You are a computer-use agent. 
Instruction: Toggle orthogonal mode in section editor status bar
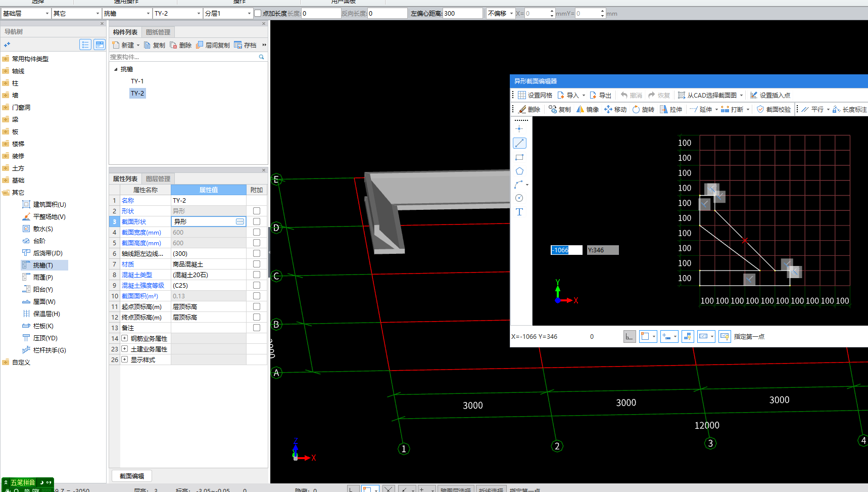(x=630, y=336)
